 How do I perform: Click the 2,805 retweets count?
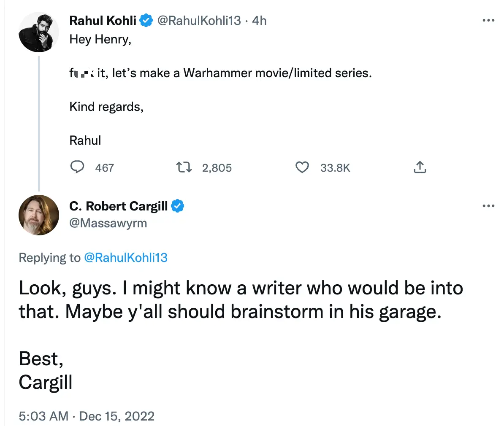click(217, 168)
